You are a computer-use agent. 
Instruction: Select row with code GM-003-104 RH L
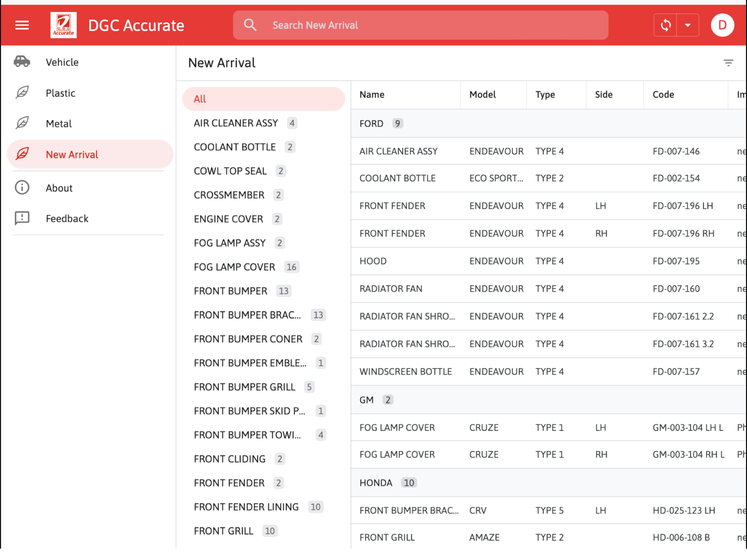tap(549, 454)
